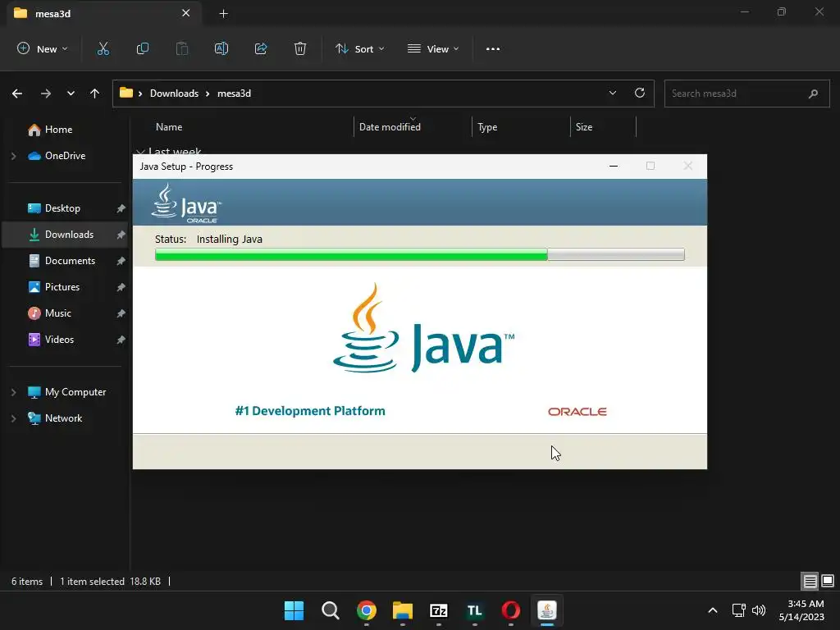Unpin Documents using its pin icon
840x630 pixels.
click(121, 261)
